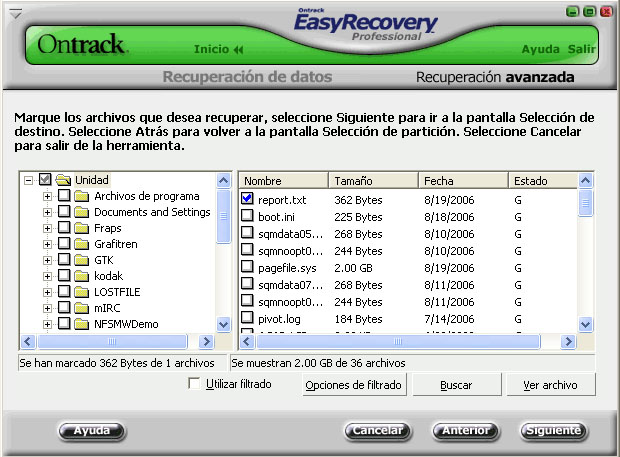Screen dimensions: 620x457
Task: Collapse the Unidad tree node
Action: click(28, 181)
